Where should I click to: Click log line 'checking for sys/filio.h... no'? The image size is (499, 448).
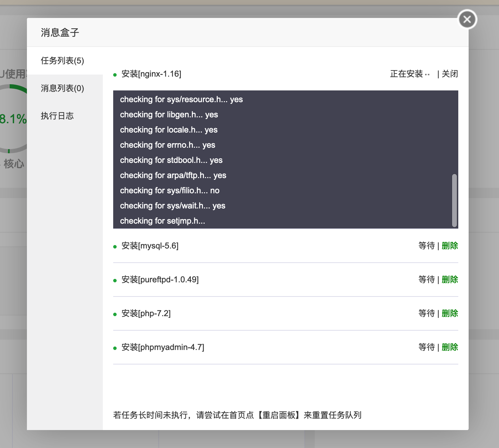[x=170, y=191]
